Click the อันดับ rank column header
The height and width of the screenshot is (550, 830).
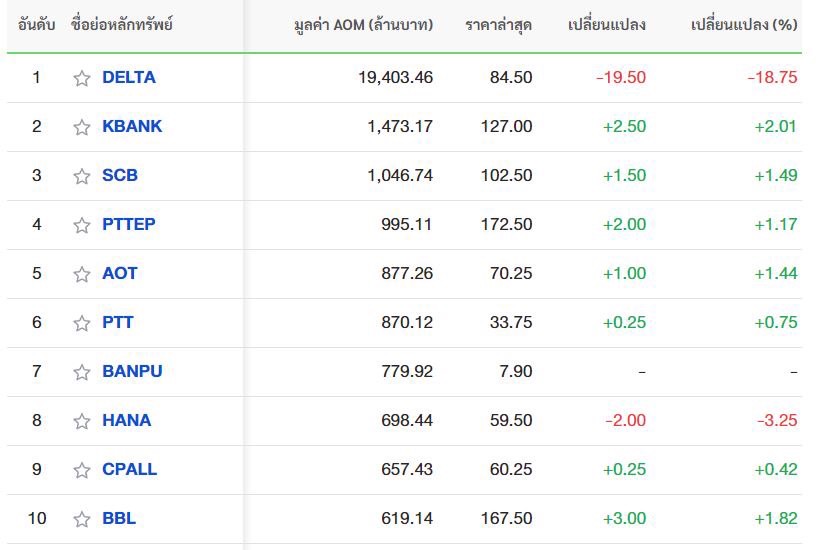[37, 25]
